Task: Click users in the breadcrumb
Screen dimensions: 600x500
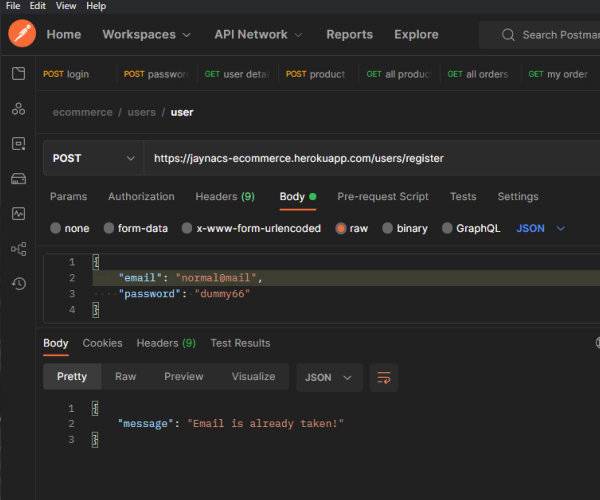Action: click(142, 112)
